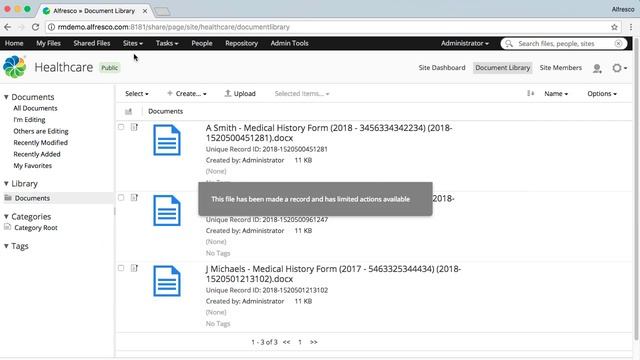Tick the checkbox for the second document

tap(121, 198)
